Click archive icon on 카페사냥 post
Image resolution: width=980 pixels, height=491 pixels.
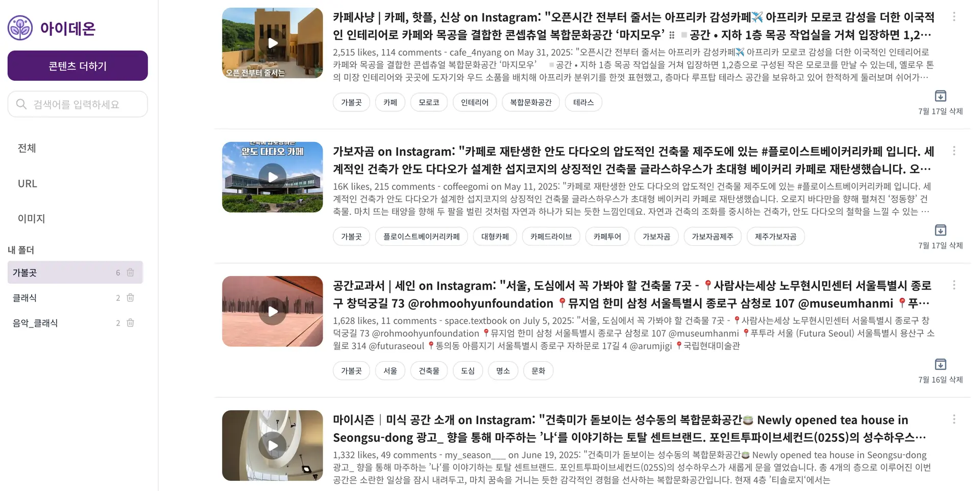coord(940,96)
